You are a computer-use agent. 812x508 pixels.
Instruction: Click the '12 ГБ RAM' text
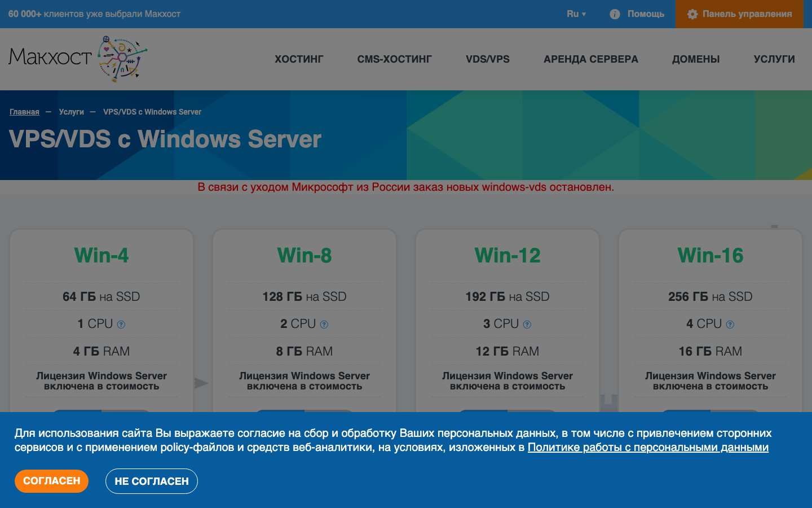[507, 351]
